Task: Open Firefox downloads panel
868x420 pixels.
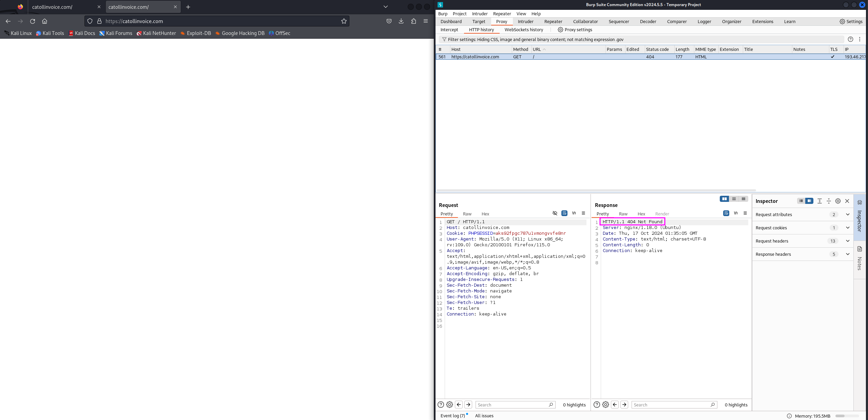Action: (x=401, y=21)
